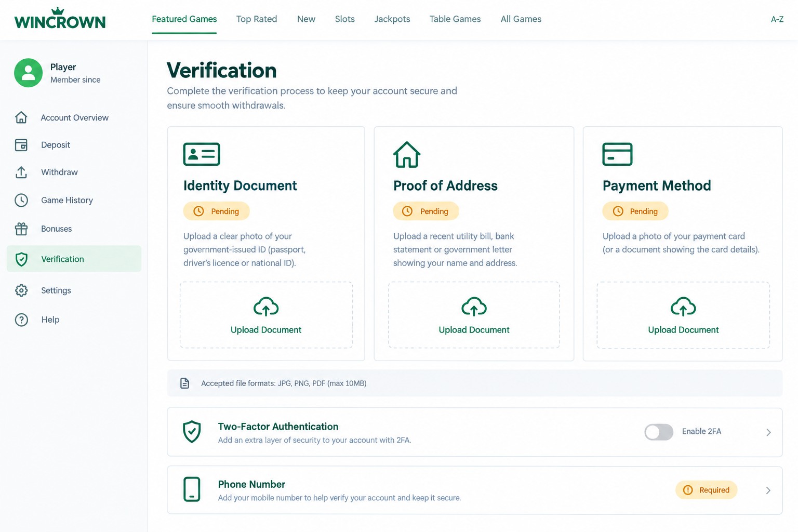Click the Pending badge under Proof of Address
Screen dimensions: 798x532
(426, 211)
